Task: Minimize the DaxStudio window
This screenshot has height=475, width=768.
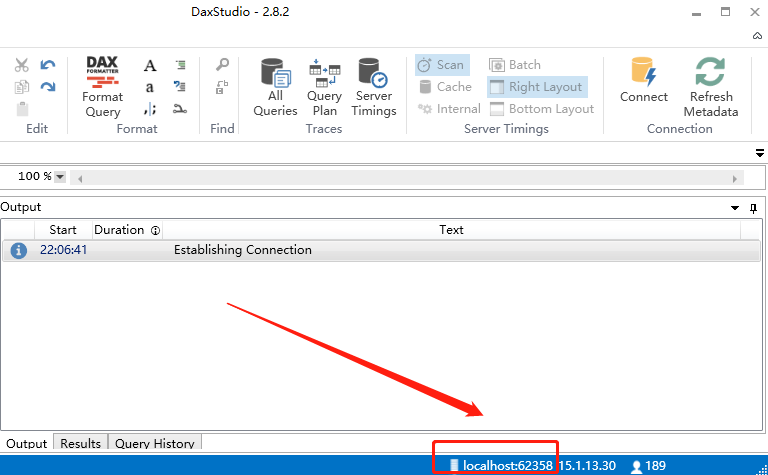Action: [x=696, y=14]
